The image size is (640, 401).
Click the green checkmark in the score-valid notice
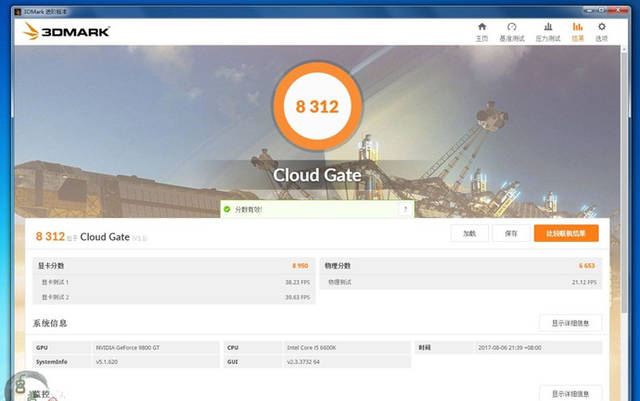[x=227, y=209]
